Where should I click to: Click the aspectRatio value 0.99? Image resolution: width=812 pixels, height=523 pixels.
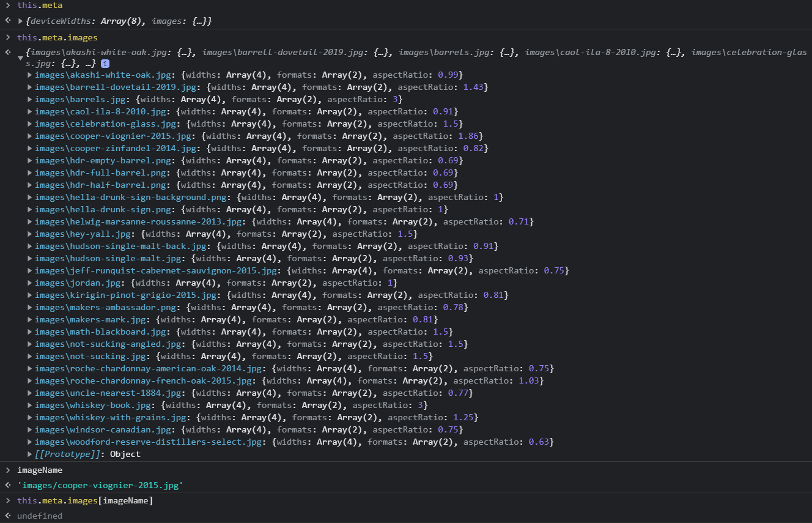point(448,75)
